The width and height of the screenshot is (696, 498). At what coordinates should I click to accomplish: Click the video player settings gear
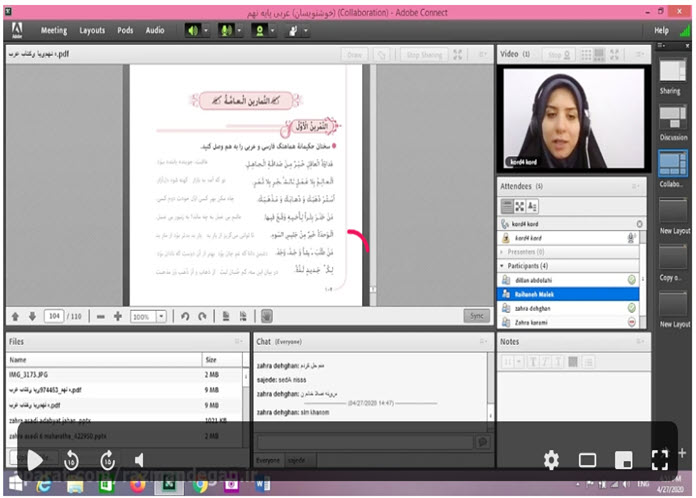[551, 460]
